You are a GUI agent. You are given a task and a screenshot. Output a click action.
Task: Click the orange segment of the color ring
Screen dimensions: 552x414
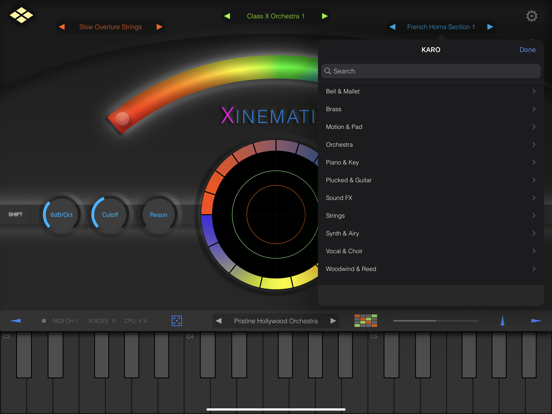(x=208, y=203)
